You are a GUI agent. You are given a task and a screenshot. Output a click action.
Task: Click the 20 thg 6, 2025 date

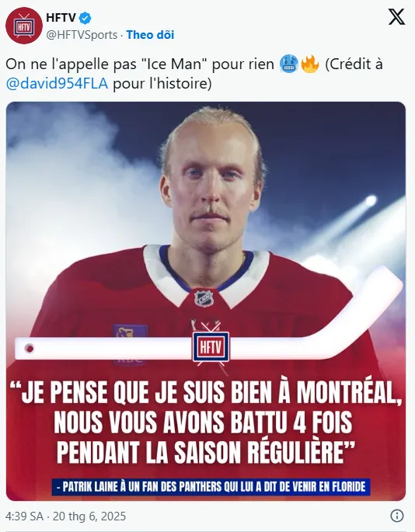pos(89,516)
